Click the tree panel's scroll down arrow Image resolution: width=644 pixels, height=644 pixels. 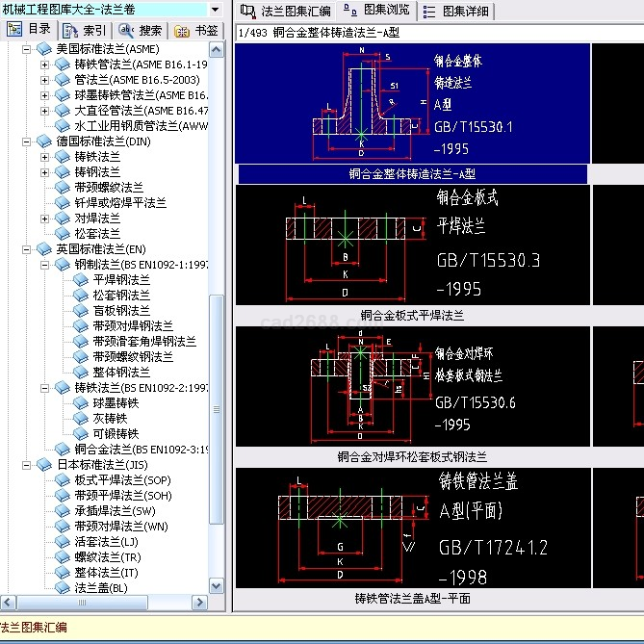click(217, 586)
